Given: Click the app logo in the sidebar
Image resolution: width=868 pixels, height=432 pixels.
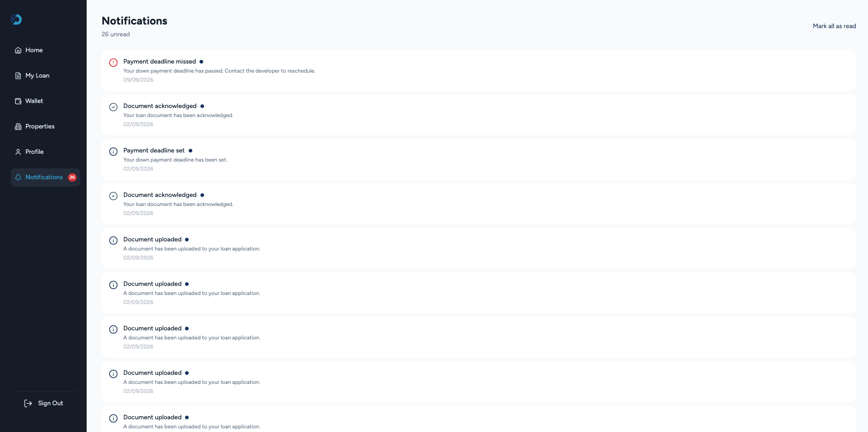Looking at the screenshot, I should (16, 20).
